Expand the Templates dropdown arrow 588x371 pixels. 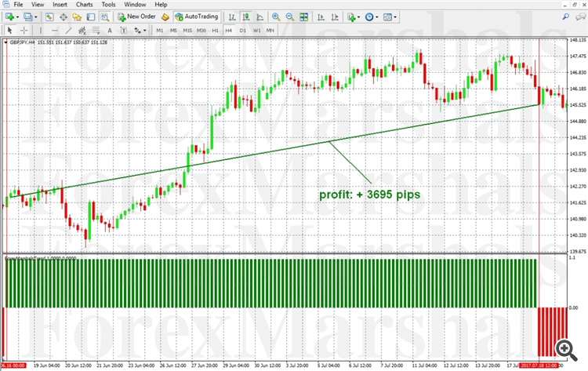click(x=395, y=17)
